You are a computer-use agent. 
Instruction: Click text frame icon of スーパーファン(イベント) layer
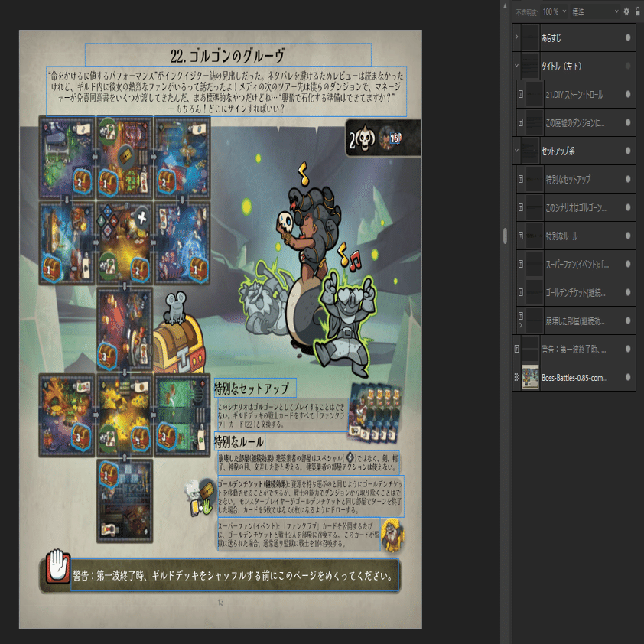[x=520, y=264]
